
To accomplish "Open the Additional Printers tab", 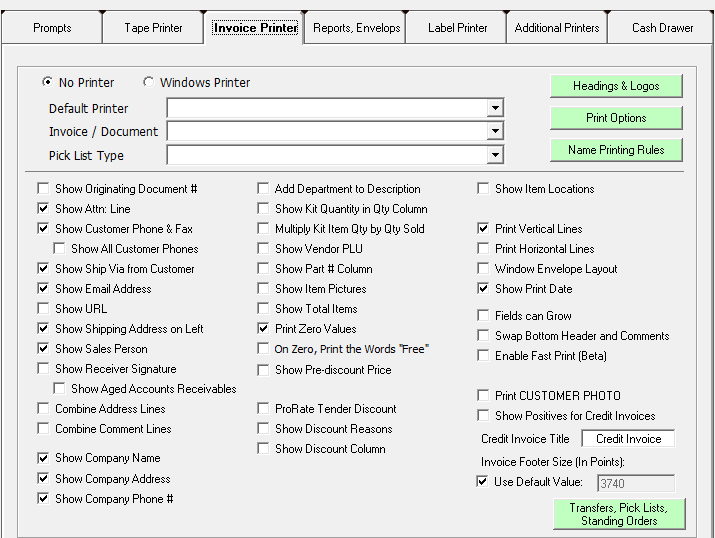I will click(557, 28).
